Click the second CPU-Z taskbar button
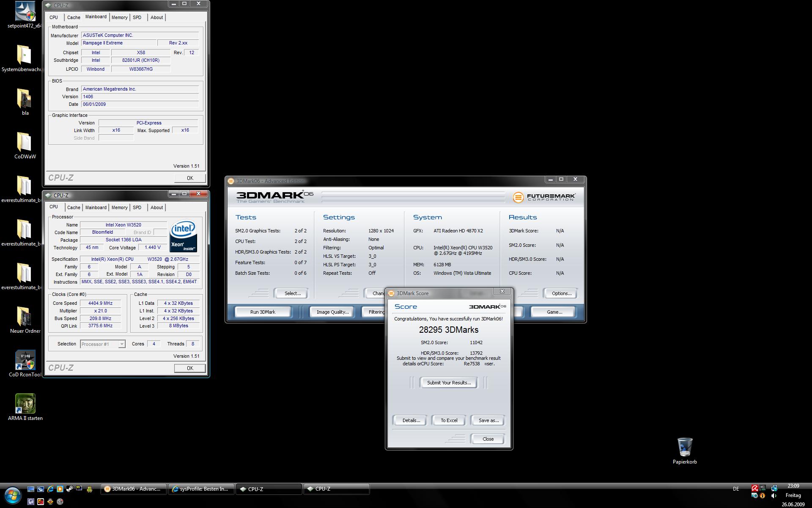The width and height of the screenshot is (812, 508). [337, 489]
